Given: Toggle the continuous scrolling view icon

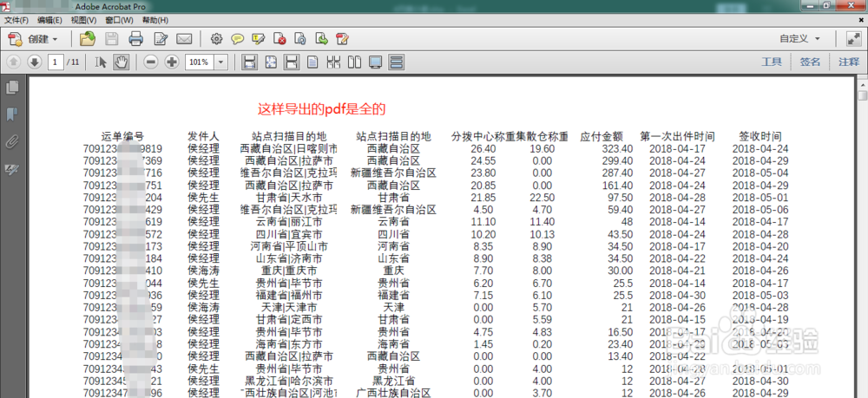Looking at the screenshot, I should (397, 62).
